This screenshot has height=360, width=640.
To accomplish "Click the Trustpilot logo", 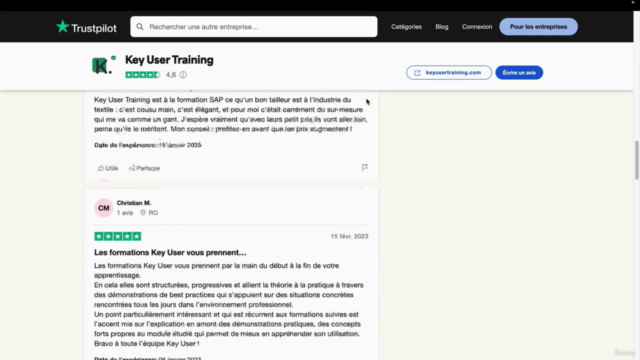I will (x=86, y=27).
